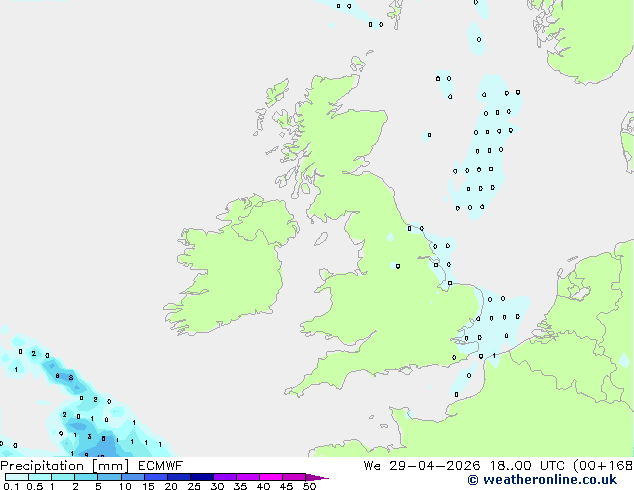The width and height of the screenshot is (634, 490).
Task: Click the '29-04-2026' forecast date text
Action: [434, 466]
